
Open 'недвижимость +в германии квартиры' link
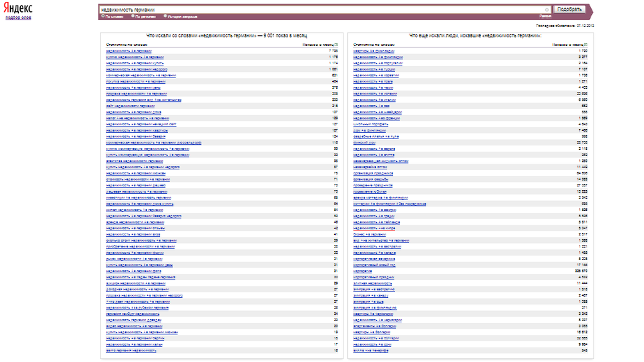136,130
